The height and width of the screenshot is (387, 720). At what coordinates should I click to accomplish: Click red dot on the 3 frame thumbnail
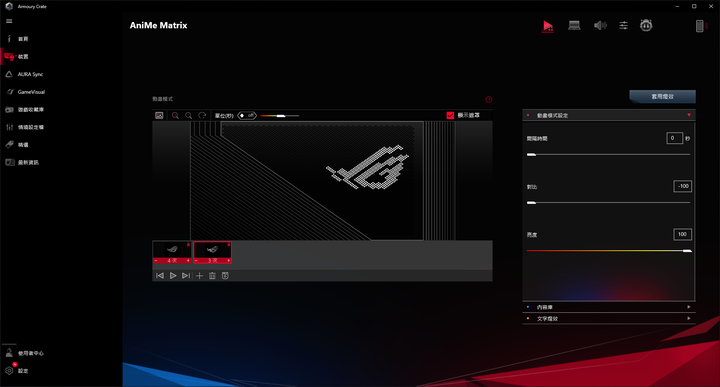229,245
